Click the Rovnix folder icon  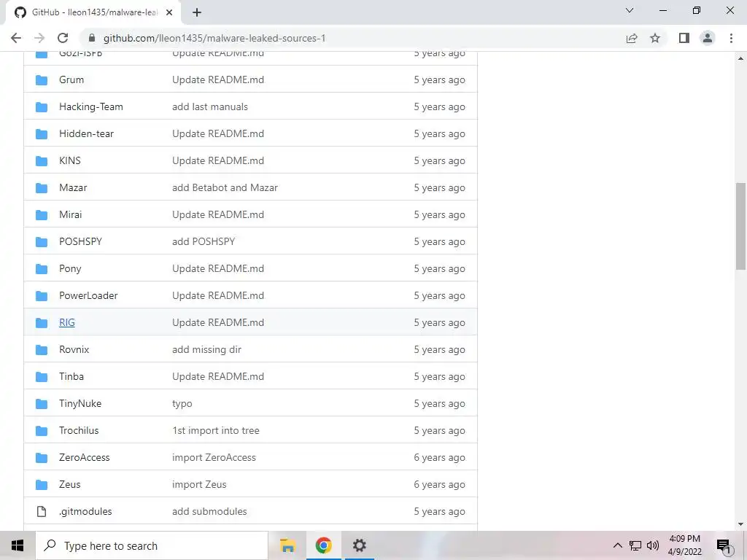[x=42, y=350]
